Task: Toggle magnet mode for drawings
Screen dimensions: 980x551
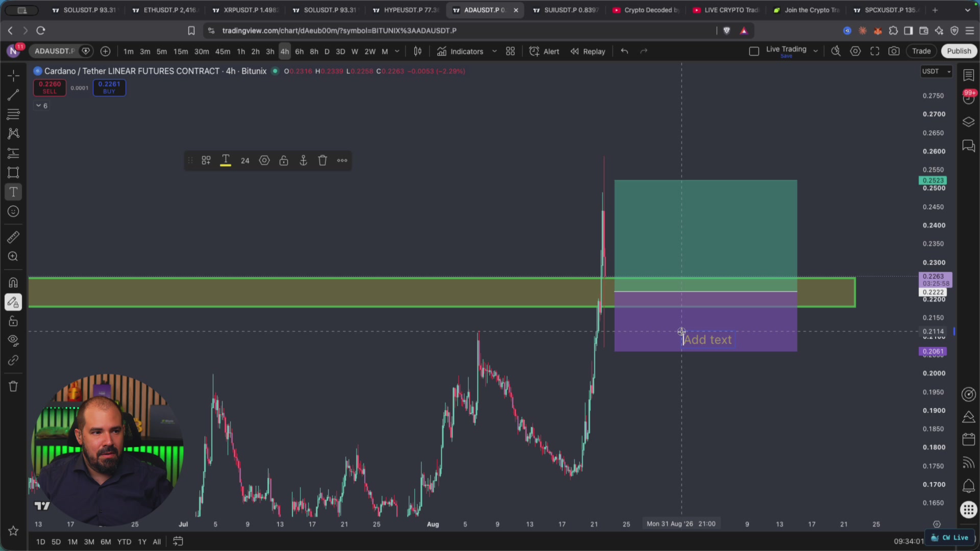Action: pos(13,283)
